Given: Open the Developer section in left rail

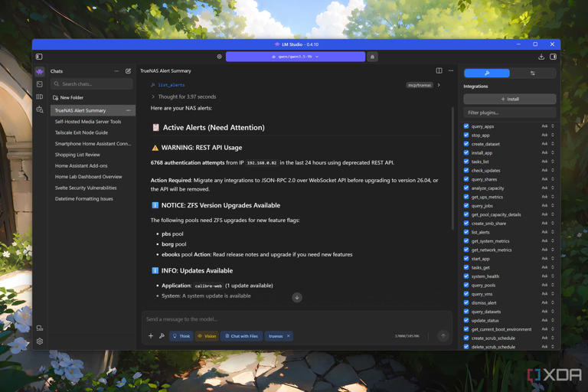Looking at the screenshot, I should [40, 84].
